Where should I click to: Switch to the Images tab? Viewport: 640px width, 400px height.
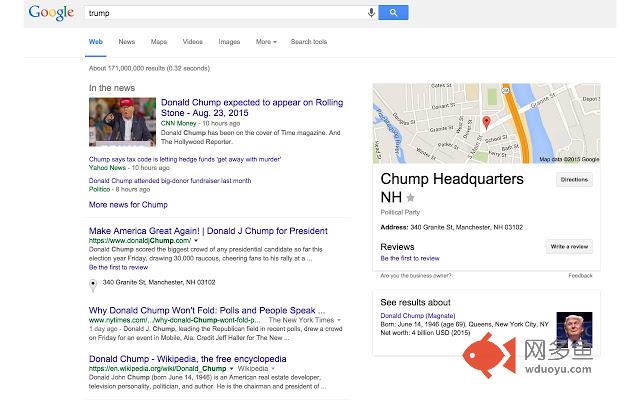[x=229, y=42]
